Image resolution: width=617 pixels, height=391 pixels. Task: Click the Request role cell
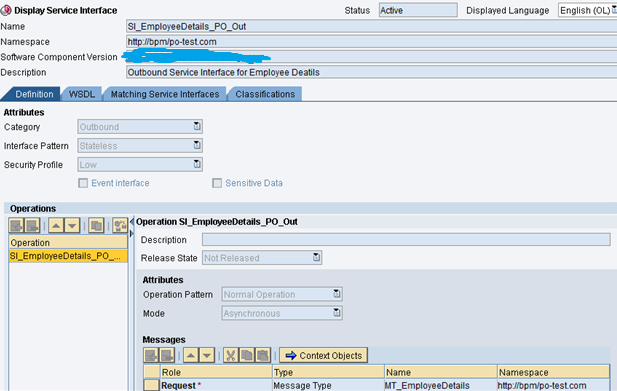(x=216, y=385)
